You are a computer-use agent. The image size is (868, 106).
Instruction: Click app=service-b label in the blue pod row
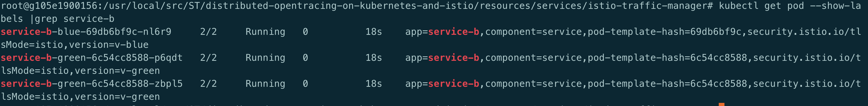point(443,32)
